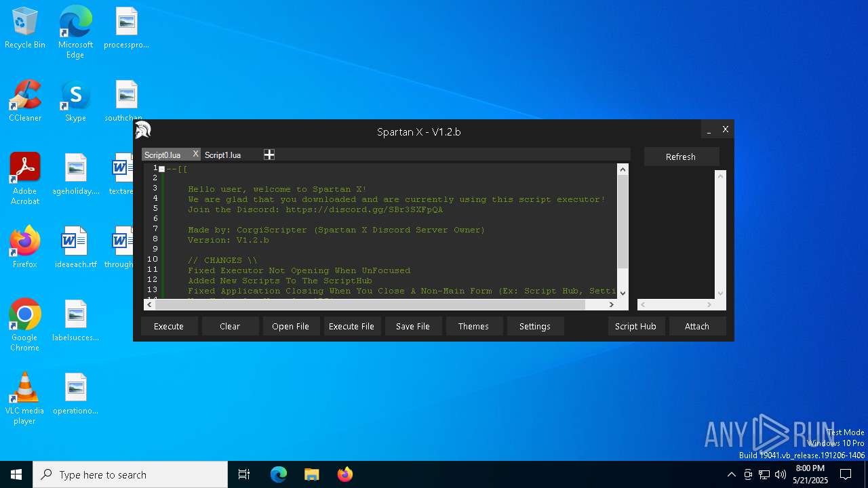
Task: Select the Recycle Bin desktop icon
Action: click(x=25, y=28)
